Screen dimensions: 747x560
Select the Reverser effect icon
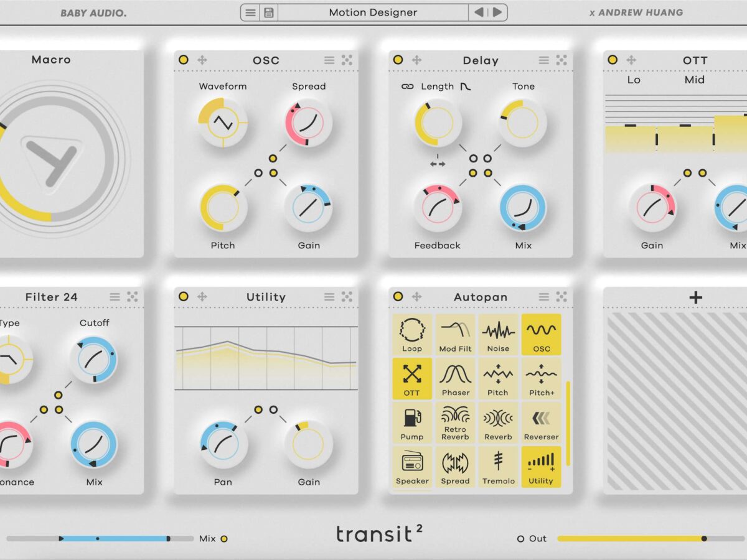coord(541,422)
